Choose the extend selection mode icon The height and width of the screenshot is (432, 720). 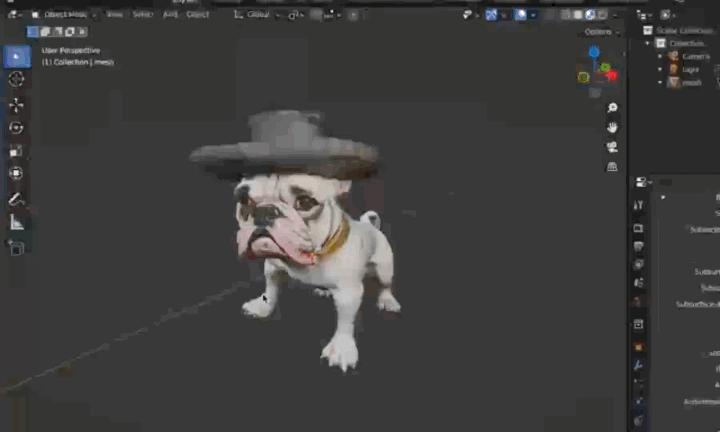coord(45,32)
